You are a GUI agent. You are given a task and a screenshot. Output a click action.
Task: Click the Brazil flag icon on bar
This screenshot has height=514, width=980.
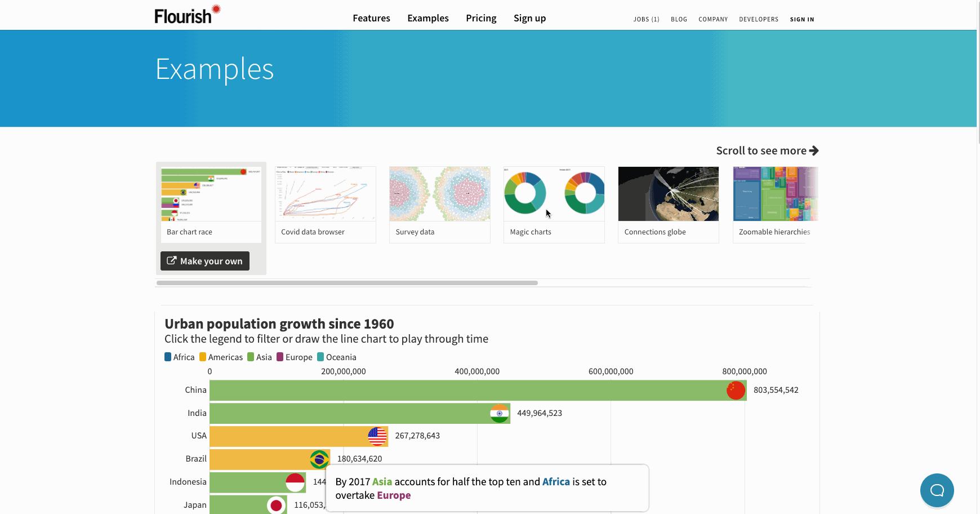319,459
